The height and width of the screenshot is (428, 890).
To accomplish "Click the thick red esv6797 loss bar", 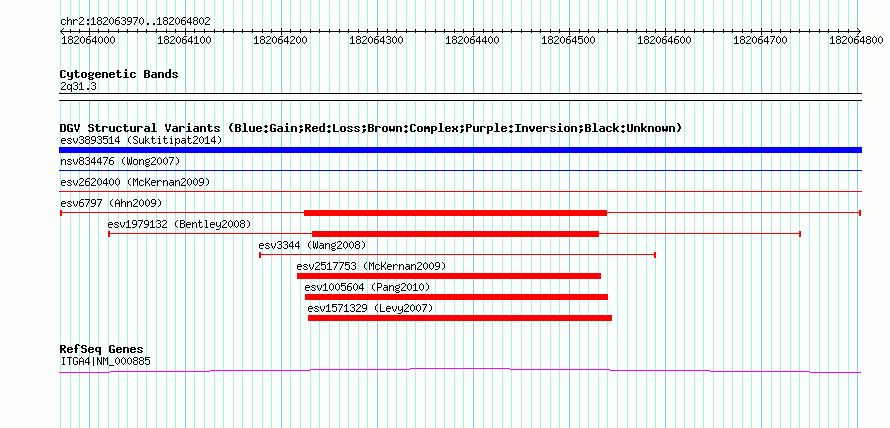I will point(456,213).
